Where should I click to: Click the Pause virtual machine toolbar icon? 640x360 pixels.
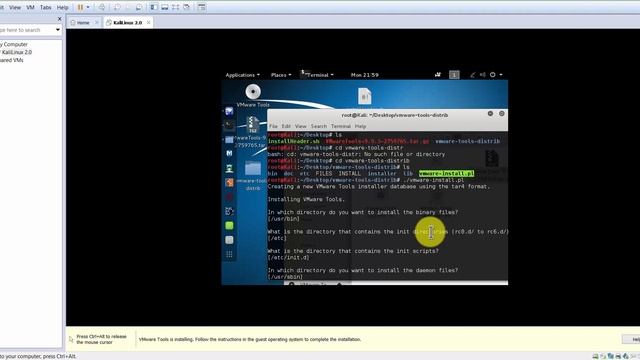click(x=80, y=7)
